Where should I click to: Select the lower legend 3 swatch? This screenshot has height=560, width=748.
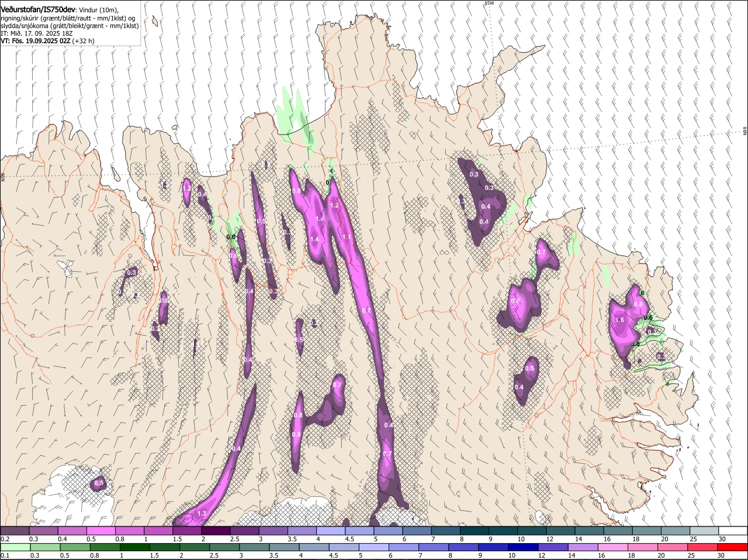pos(254,547)
